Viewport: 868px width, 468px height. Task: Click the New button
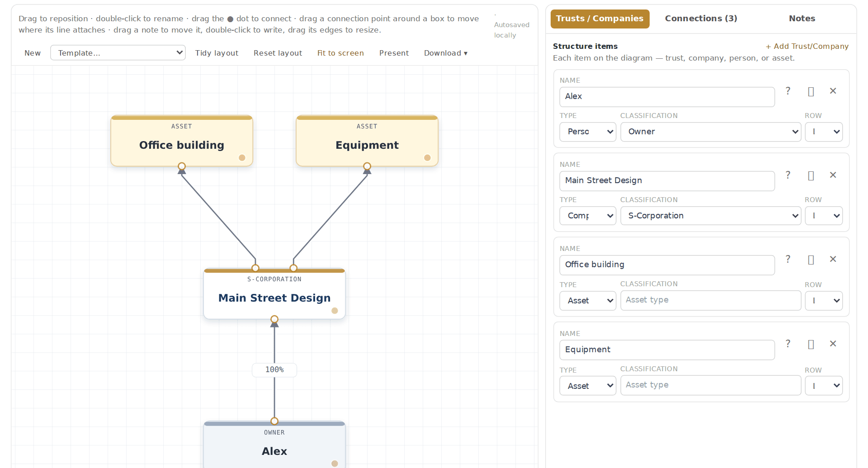click(x=33, y=53)
